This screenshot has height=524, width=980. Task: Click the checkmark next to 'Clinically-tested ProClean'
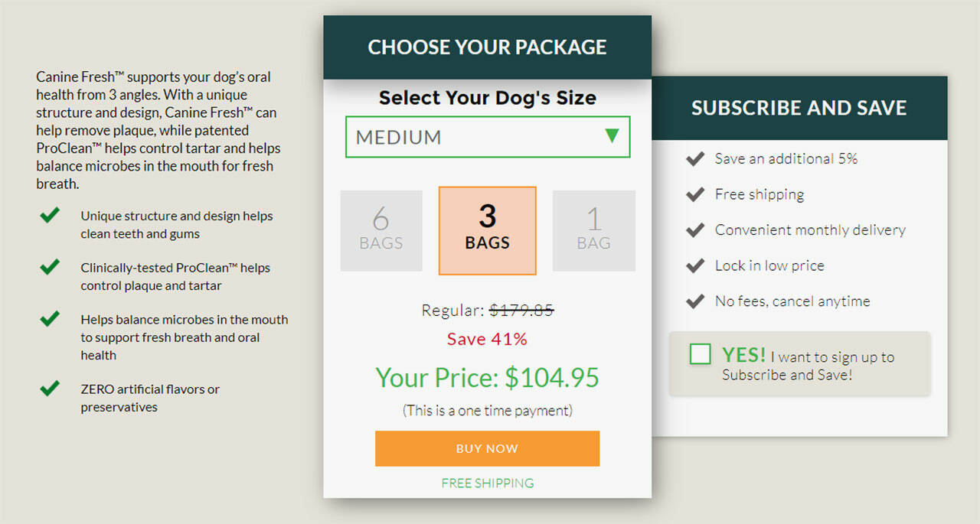click(50, 268)
